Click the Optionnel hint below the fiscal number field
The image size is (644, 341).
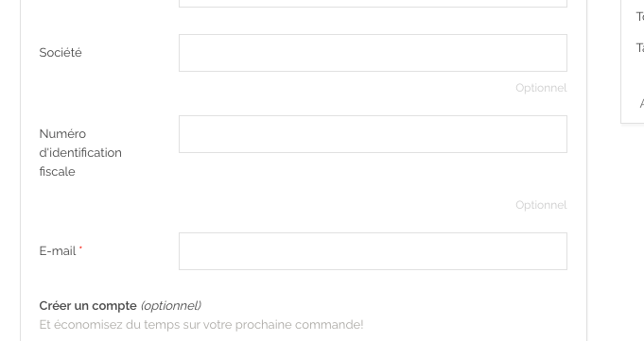(541, 205)
